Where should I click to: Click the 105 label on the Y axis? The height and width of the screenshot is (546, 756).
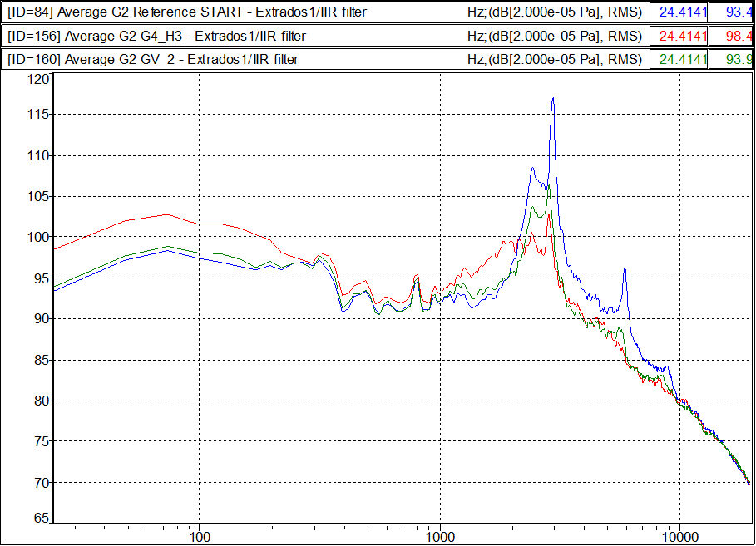pyautogui.click(x=37, y=197)
